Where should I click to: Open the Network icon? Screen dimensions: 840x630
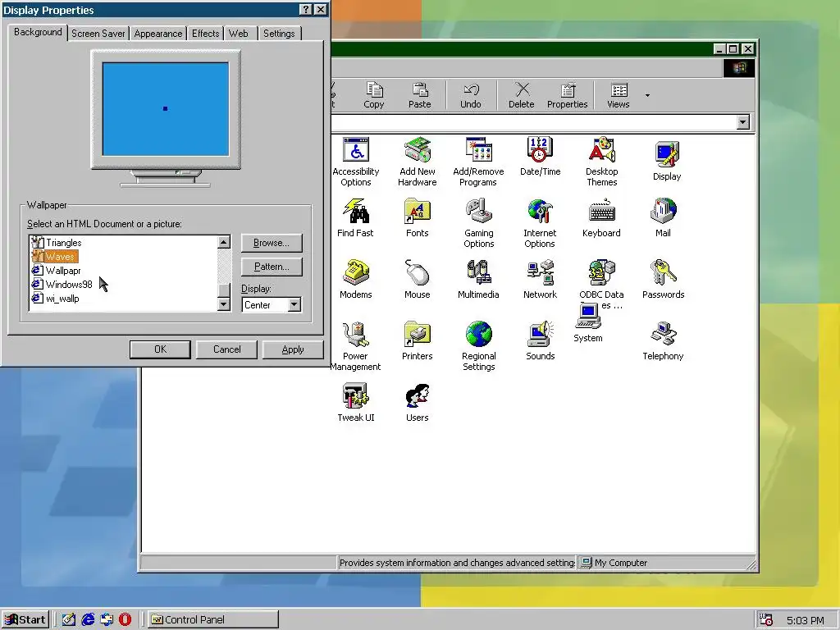pyautogui.click(x=540, y=279)
